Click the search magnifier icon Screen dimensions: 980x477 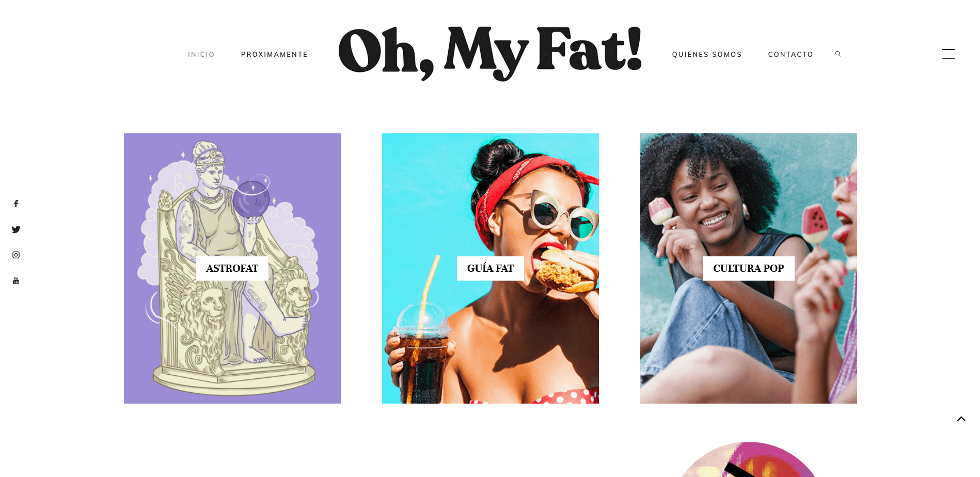pos(838,54)
